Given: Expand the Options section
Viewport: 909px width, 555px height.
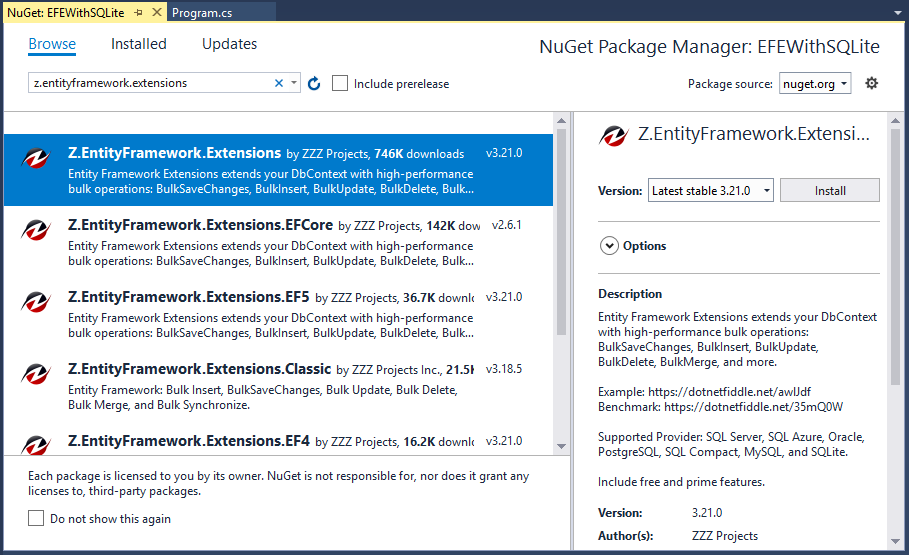Looking at the screenshot, I should coord(609,246).
